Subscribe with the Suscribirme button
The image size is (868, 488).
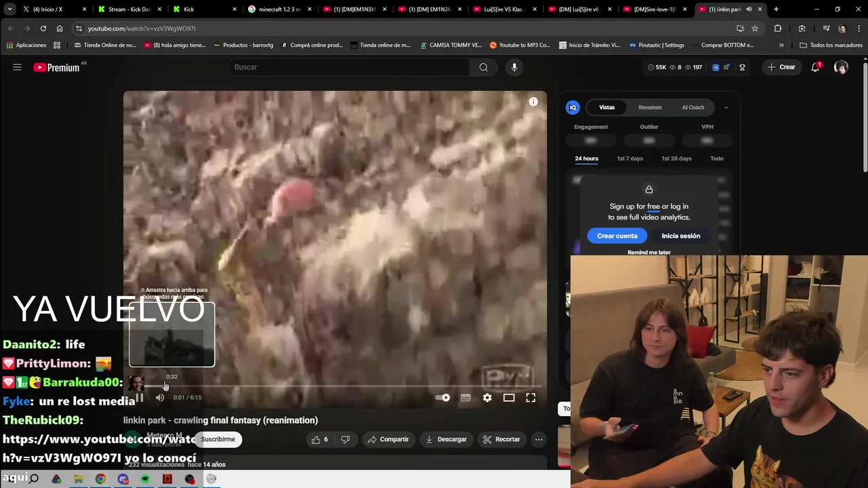pos(218,439)
